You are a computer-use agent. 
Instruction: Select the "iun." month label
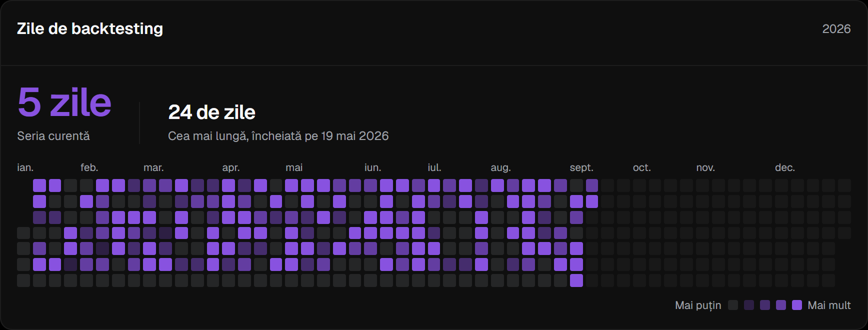click(x=372, y=167)
